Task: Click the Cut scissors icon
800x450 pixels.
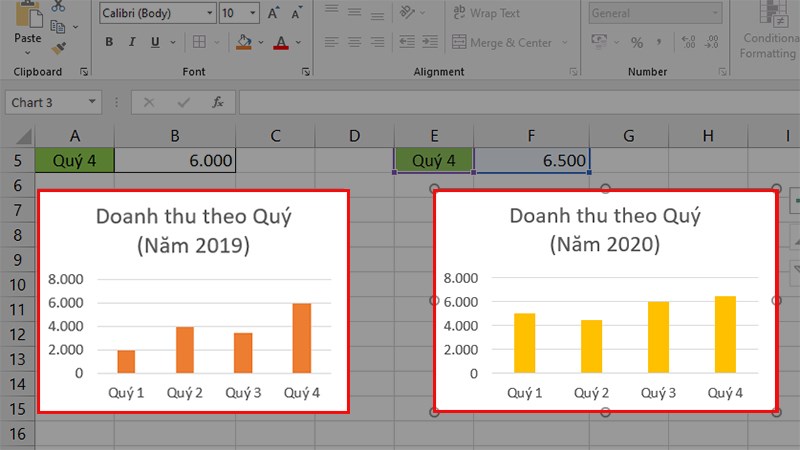Action: coord(58,6)
